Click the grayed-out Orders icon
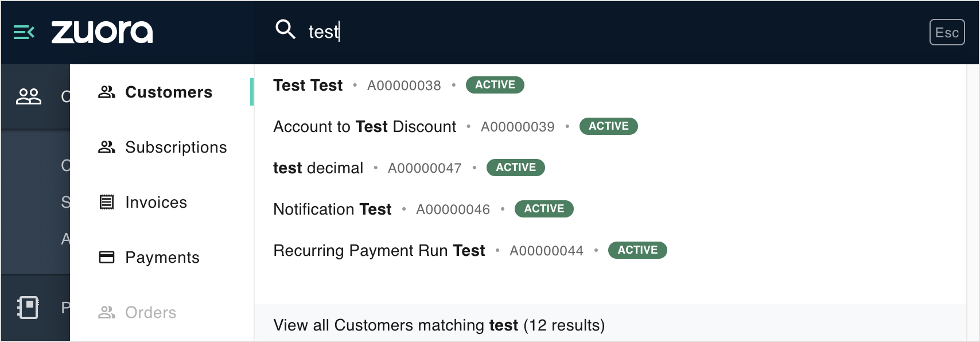The width and height of the screenshot is (980, 342). pyautogui.click(x=107, y=312)
